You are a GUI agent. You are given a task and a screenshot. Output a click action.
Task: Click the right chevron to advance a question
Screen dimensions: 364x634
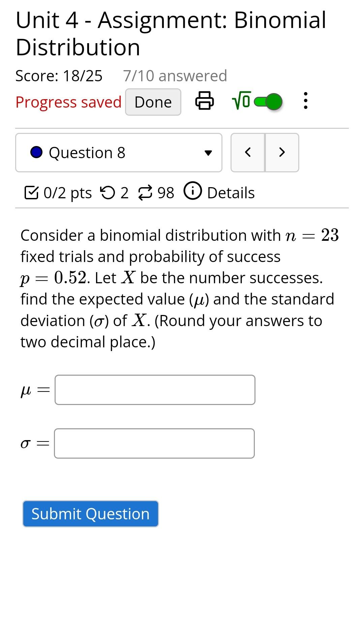coord(282,152)
